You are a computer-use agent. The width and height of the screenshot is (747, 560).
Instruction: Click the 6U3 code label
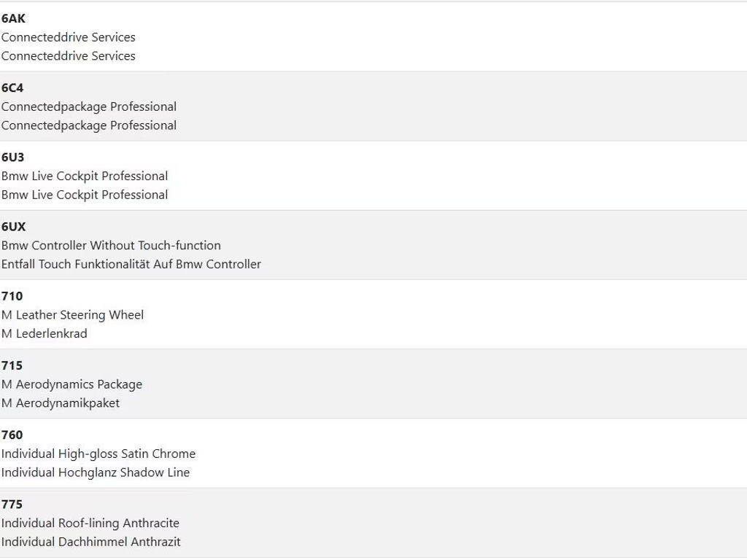tap(13, 157)
